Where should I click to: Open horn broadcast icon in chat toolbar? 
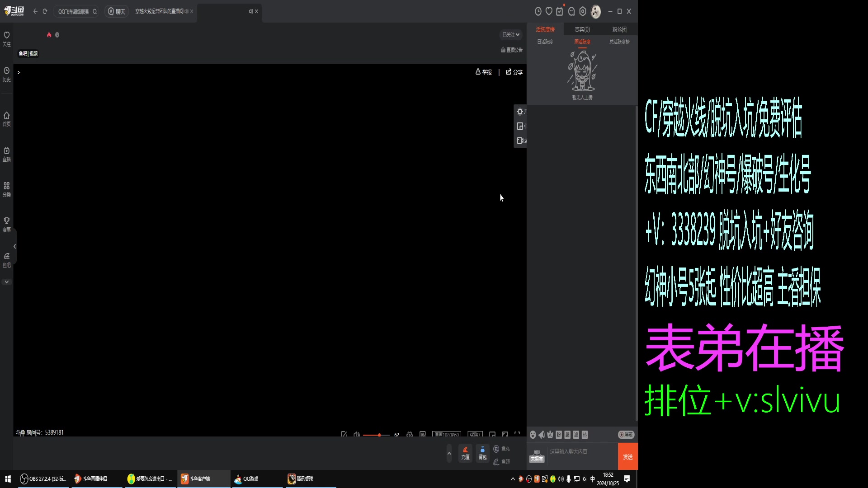pyautogui.click(x=541, y=434)
